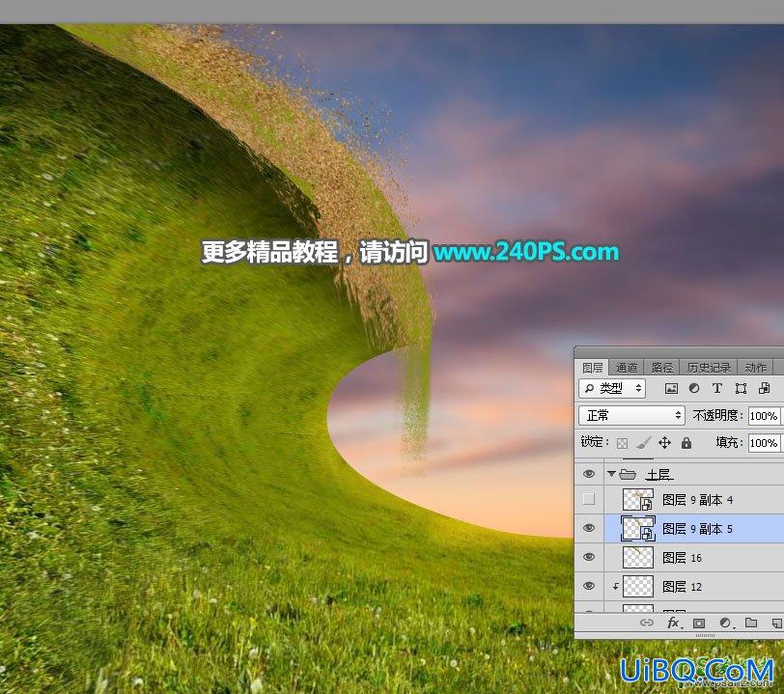
Task: Lock image pixels with brush icon
Action: click(x=643, y=442)
